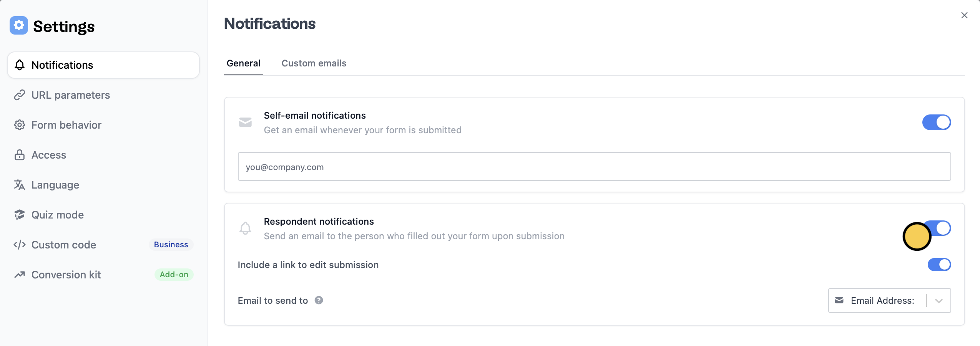Viewport: 980px width, 346px height.
Task: Click the help icon beside Email to send to
Action: tap(319, 300)
